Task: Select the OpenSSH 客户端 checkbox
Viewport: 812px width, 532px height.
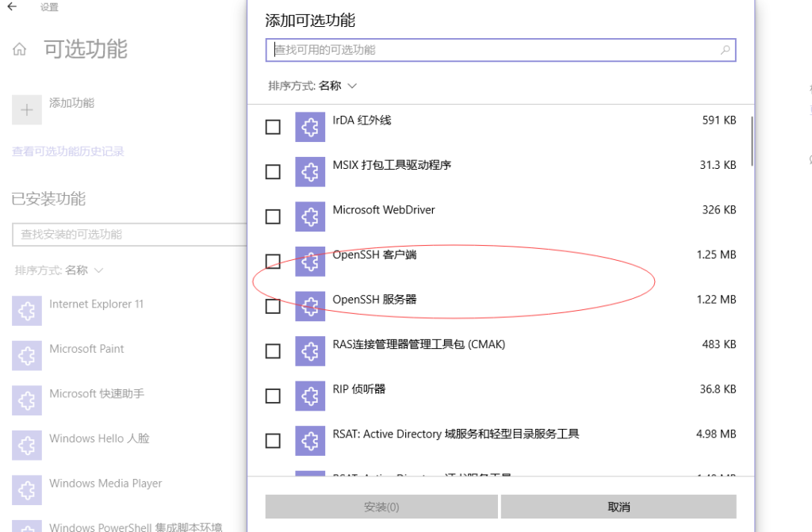Action: point(273,261)
